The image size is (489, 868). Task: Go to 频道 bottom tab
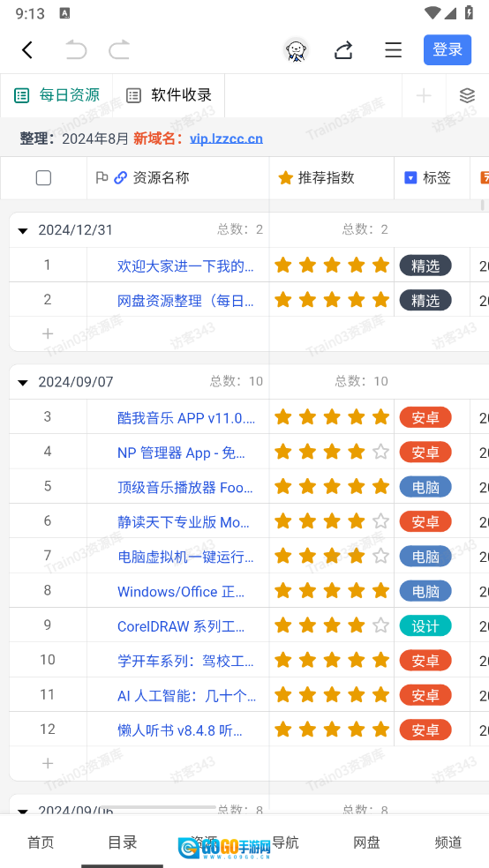click(x=448, y=842)
